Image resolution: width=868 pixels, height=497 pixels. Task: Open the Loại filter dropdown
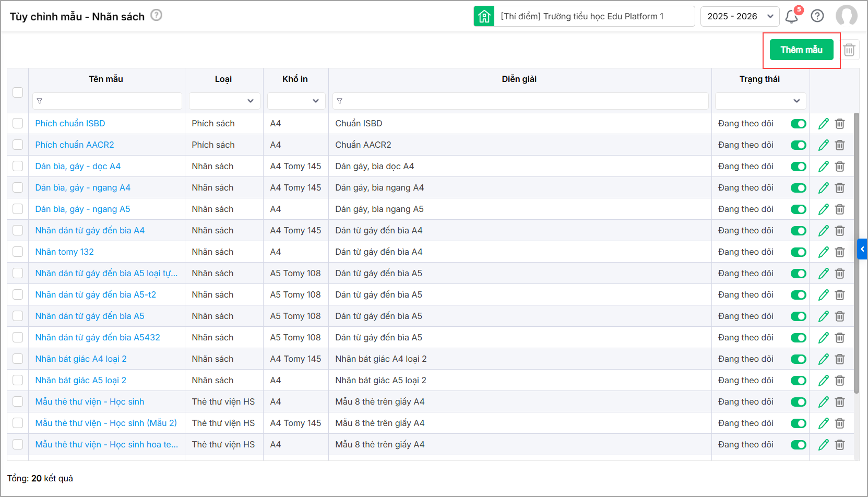click(x=224, y=101)
